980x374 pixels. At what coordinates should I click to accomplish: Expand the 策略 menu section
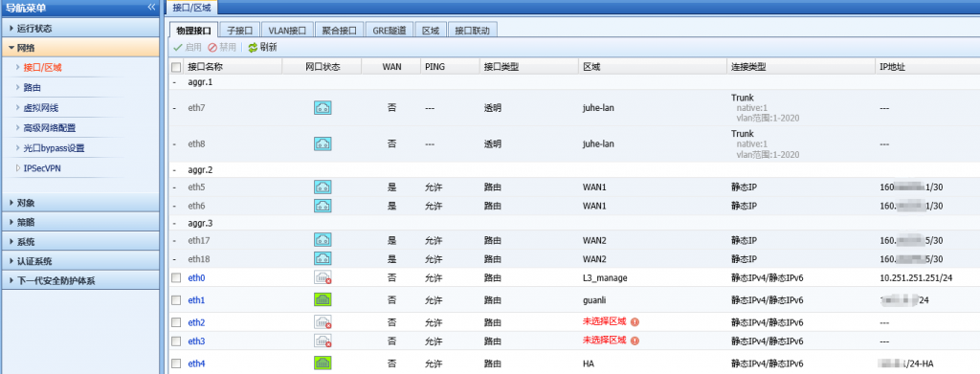pos(80,222)
